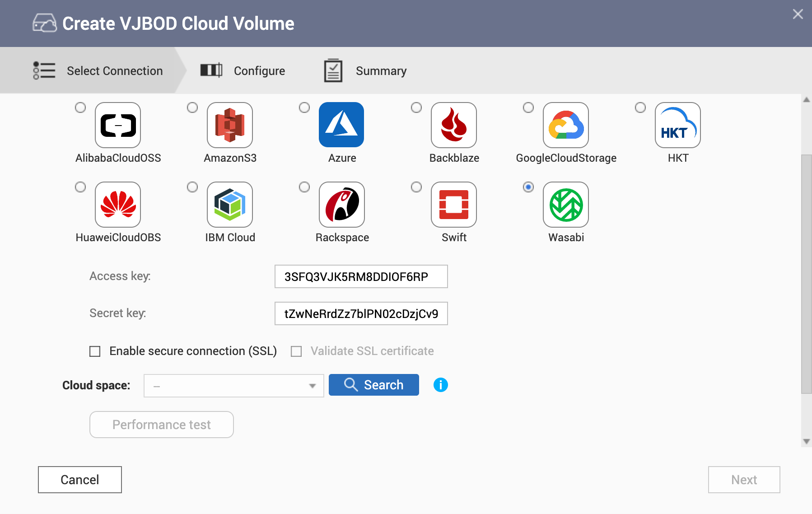Select the Swift radio button
This screenshot has height=514, width=812.
point(416,187)
